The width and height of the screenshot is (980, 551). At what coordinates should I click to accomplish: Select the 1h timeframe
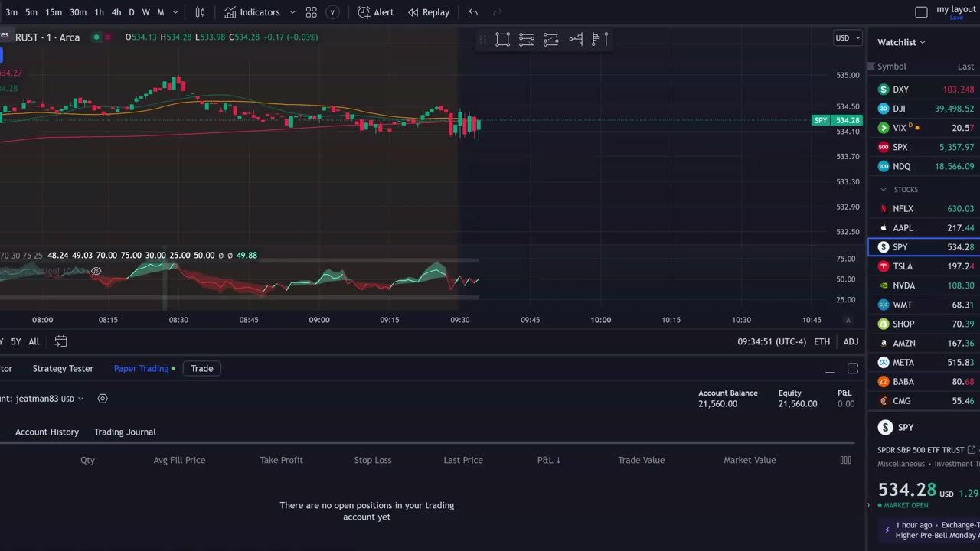(99, 12)
